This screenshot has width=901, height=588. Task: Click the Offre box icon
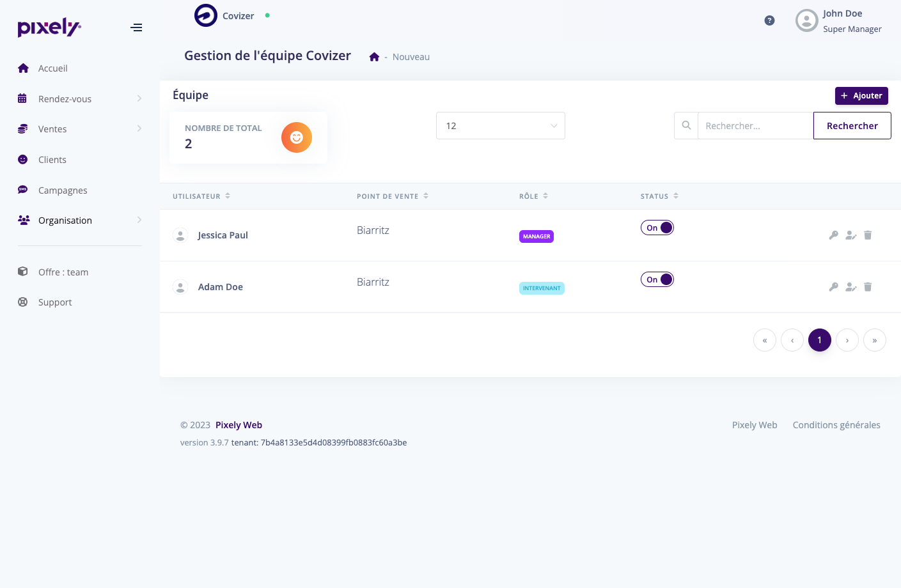(22, 272)
